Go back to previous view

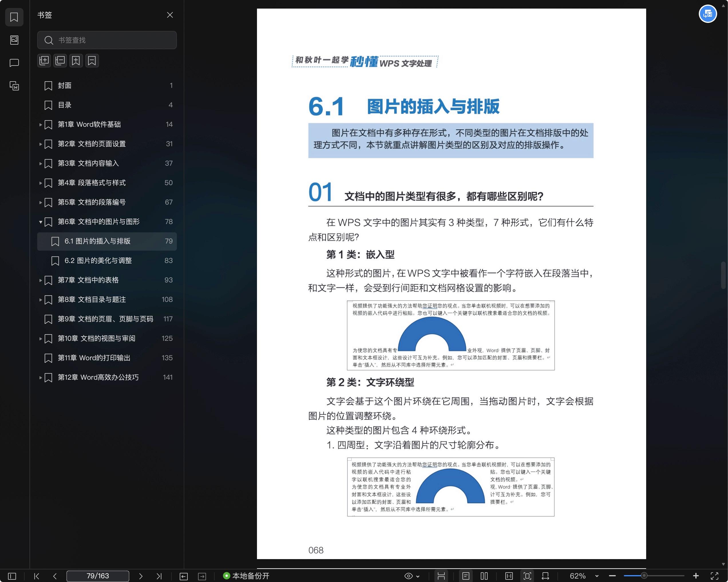tap(184, 576)
